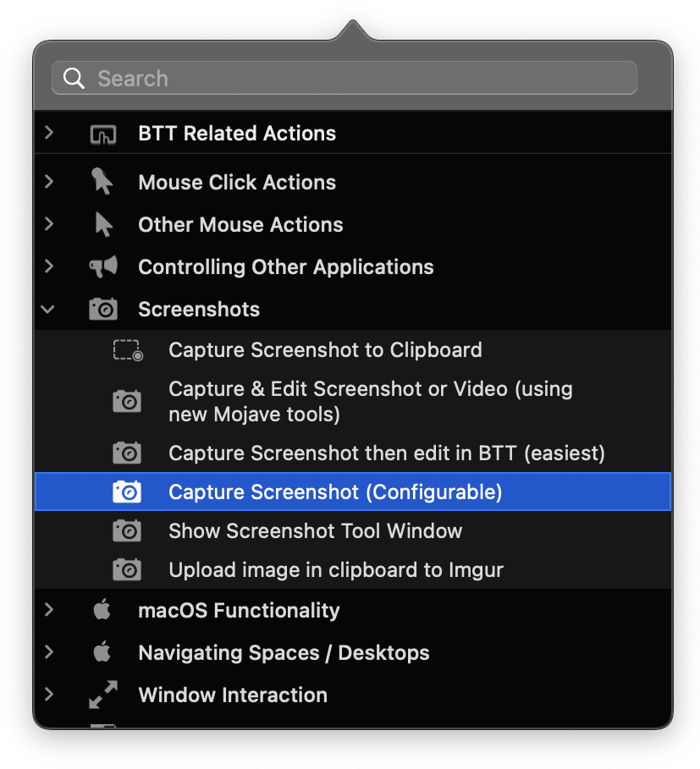Select Capture Screenshot (Configurable) action
700x769 pixels.
[x=335, y=492]
